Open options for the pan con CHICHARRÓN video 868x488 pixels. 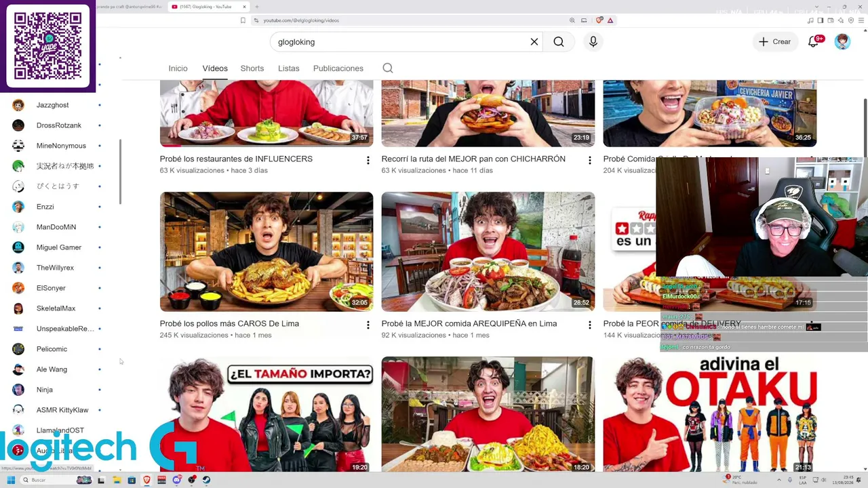point(590,161)
